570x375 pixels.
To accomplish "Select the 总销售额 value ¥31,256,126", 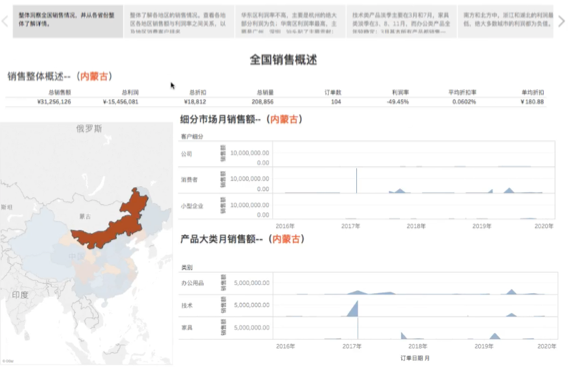I will [x=54, y=102].
